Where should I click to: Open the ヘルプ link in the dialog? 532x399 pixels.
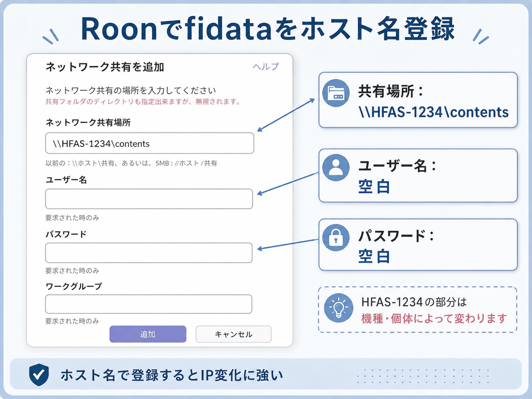(x=266, y=66)
